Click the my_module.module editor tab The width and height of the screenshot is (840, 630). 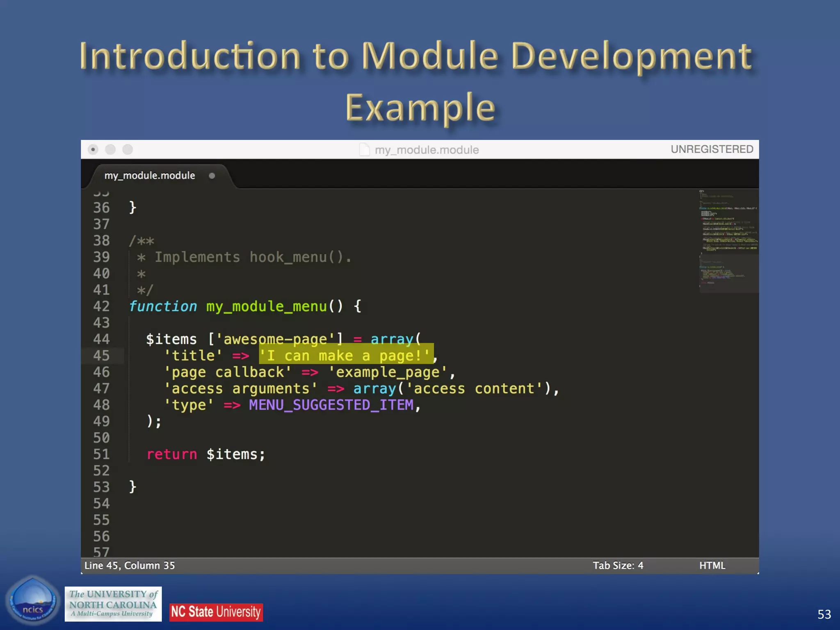pos(150,176)
